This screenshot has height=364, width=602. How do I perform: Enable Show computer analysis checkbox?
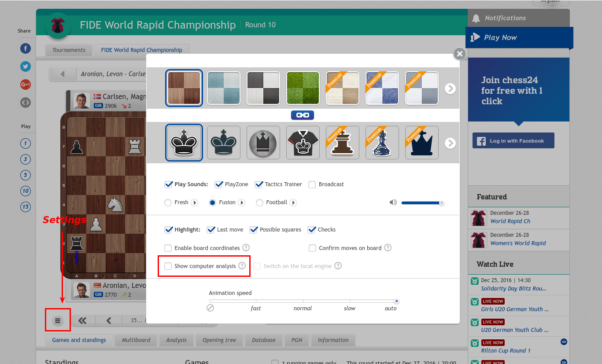(168, 266)
